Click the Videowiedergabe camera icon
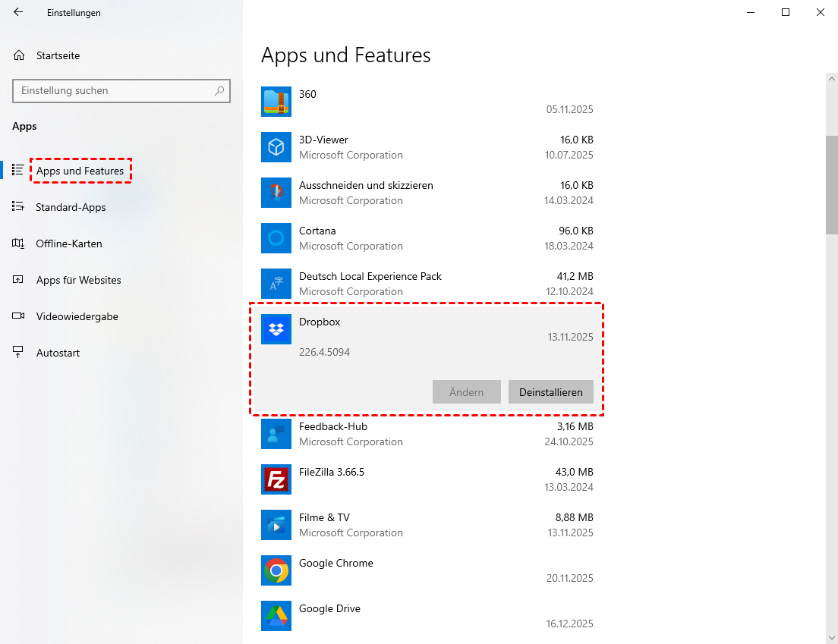The image size is (838, 644). 18,316
